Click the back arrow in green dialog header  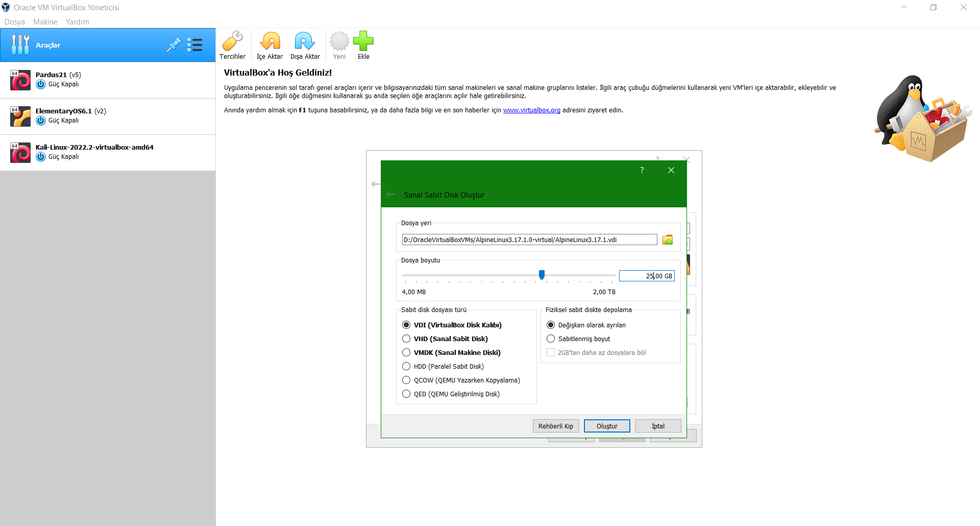tap(390, 195)
